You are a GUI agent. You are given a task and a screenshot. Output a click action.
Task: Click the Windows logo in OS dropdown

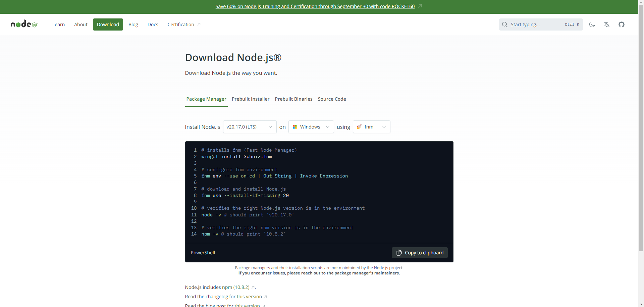(295, 127)
